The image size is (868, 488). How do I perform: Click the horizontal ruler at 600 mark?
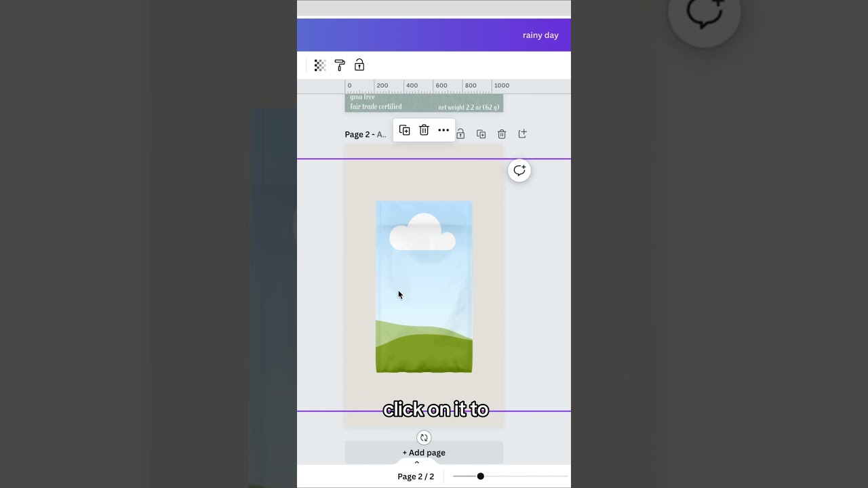[x=441, y=86]
